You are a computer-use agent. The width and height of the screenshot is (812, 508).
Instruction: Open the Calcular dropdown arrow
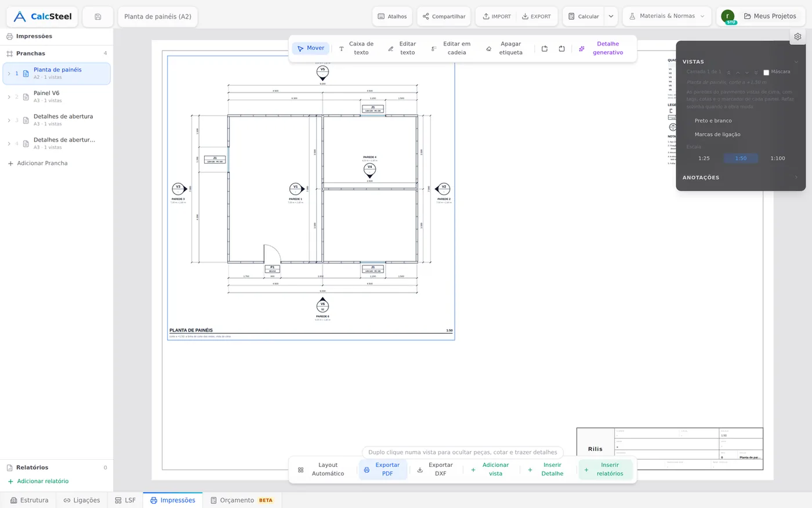point(611,17)
